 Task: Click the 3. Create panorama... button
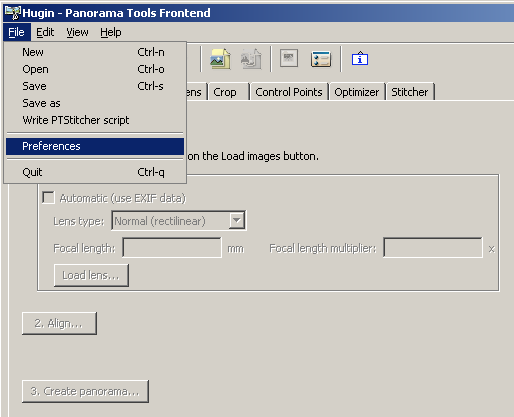coord(85,391)
